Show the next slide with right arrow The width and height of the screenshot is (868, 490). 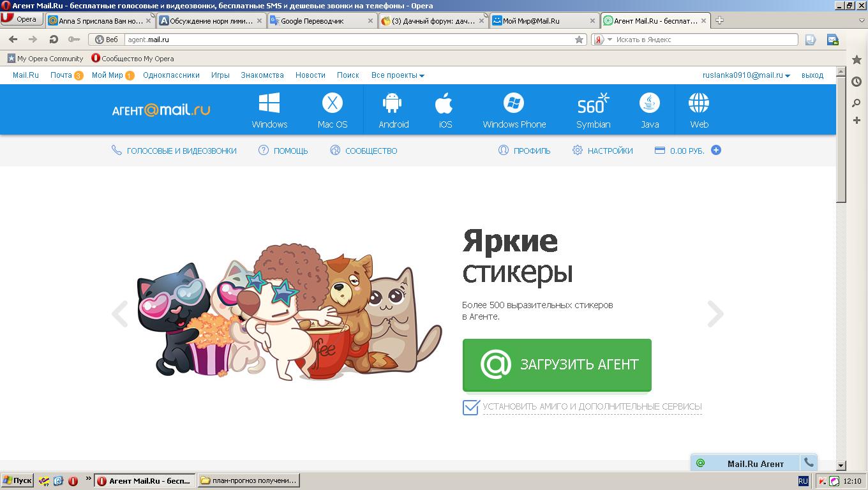point(715,313)
